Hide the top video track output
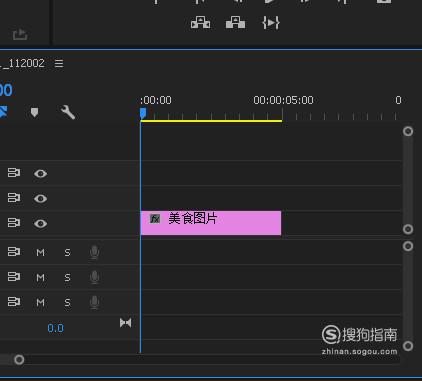Screen dimensions: 422x381 point(40,173)
